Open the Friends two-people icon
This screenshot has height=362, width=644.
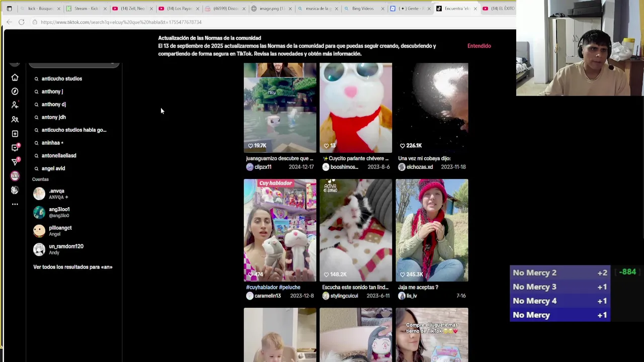point(15,120)
